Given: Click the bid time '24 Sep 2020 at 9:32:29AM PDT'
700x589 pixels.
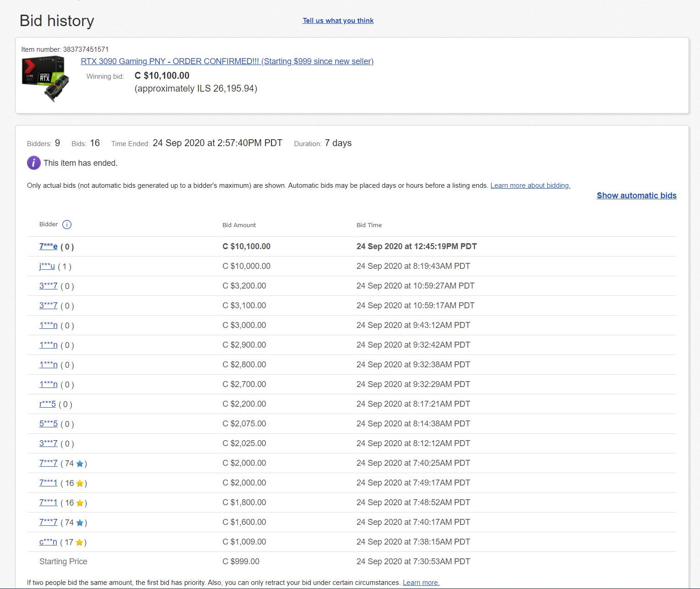Looking at the screenshot, I should [413, 384].
